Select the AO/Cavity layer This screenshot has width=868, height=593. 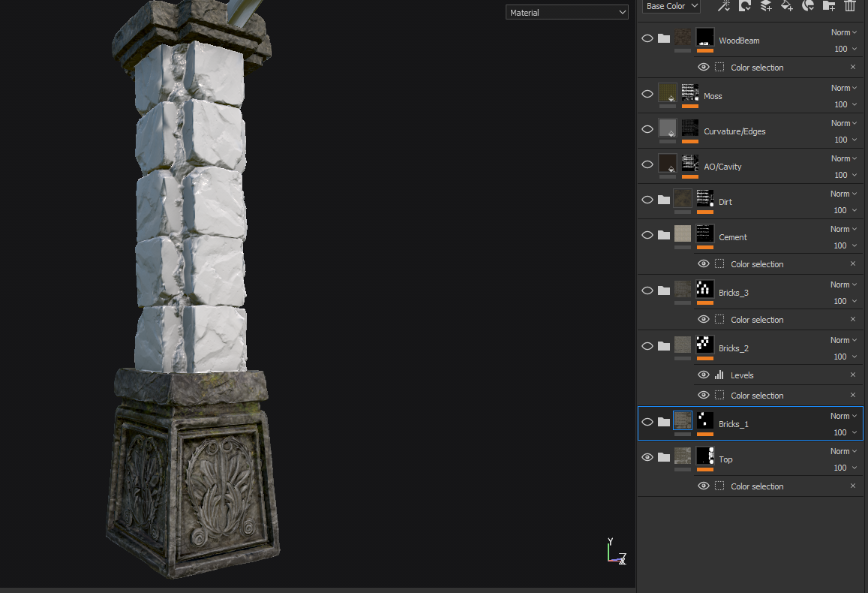pos(722,167)
